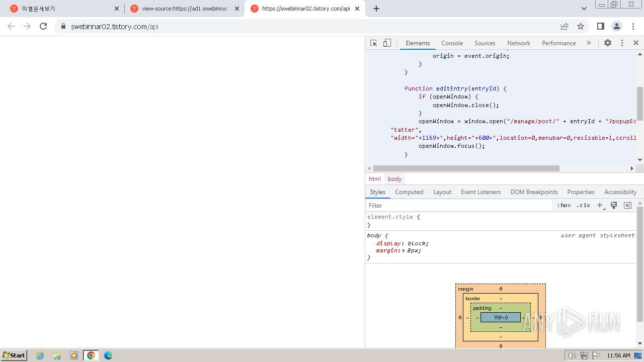The width and height of the screenshot is (644, 362).
Task: Click the Windows Start button
Action: coord(14,355)
